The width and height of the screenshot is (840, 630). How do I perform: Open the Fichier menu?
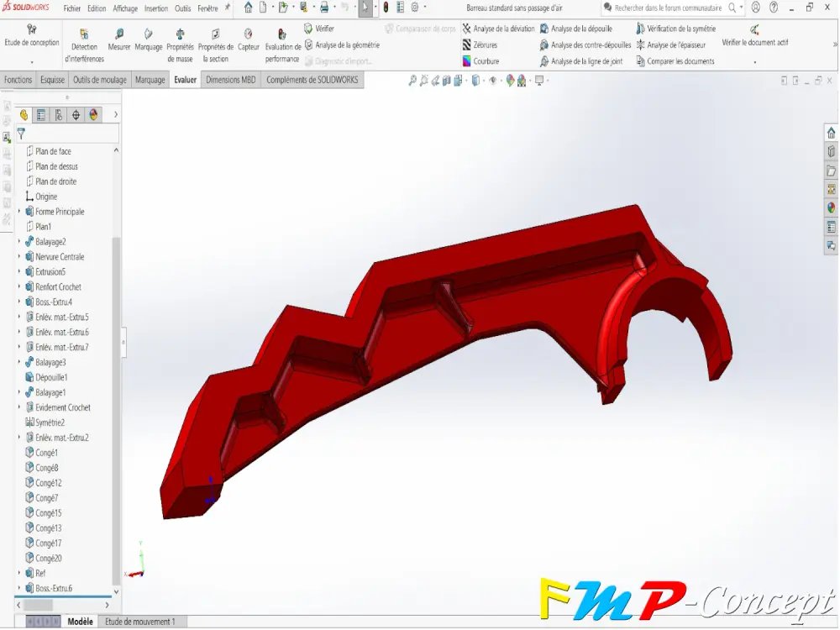pyautogui.click(x=71, y=8)
